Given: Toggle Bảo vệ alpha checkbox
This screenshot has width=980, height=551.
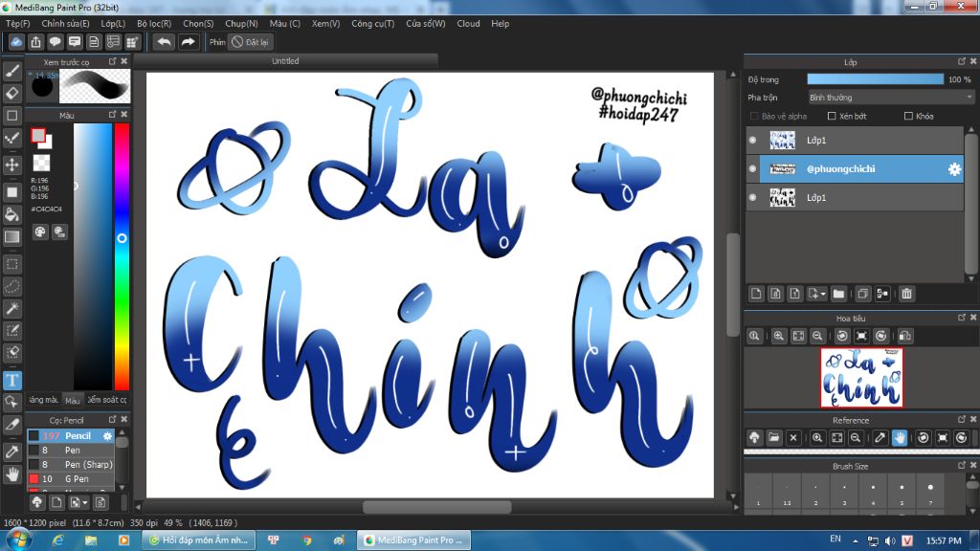Looking at the screenshot, I should click(754, 116).
